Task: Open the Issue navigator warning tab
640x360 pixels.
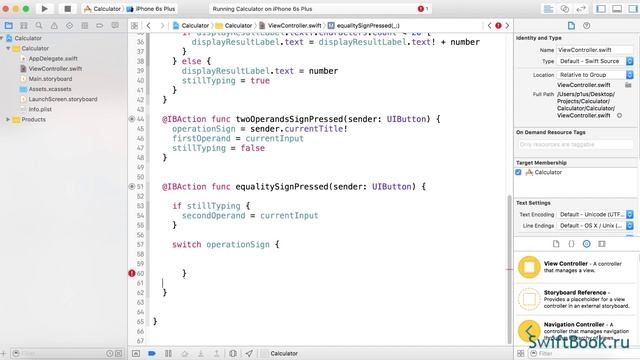Action: pos(54,26)
